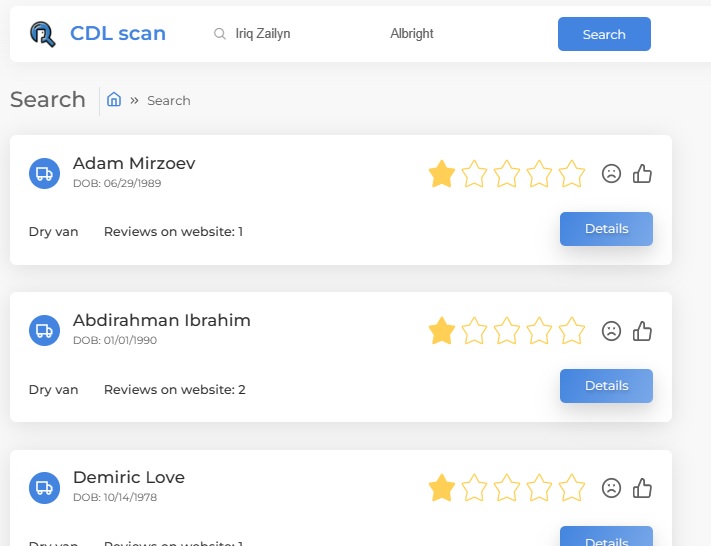Click the truck icon beside Abdirahman Ibrahim
This screenshot has height=546, width=711.
(44, 331)
